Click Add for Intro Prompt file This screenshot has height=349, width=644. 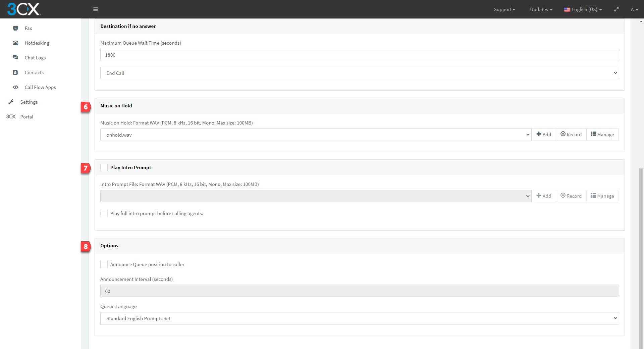click(544, 196)
